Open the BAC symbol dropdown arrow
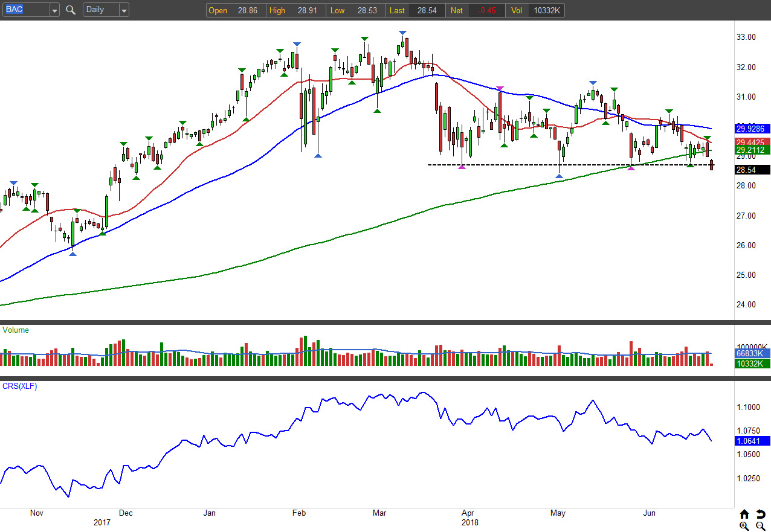 (x=55, y=10)
